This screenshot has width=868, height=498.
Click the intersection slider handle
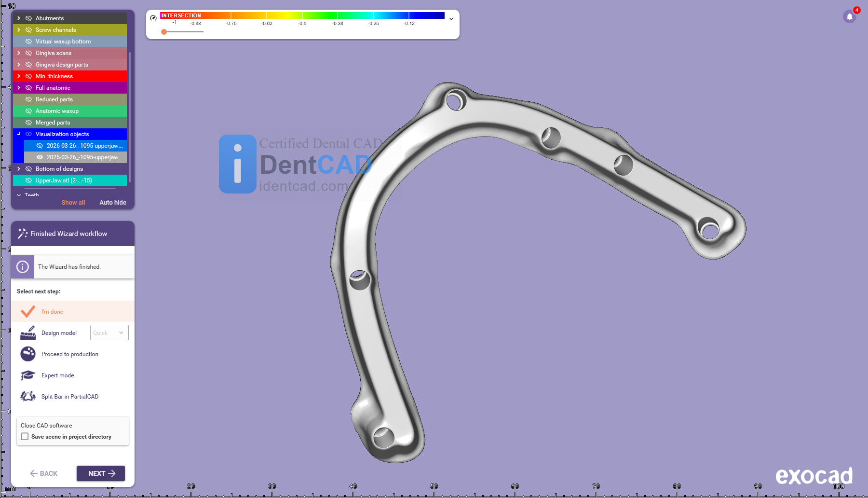[164, 32]
